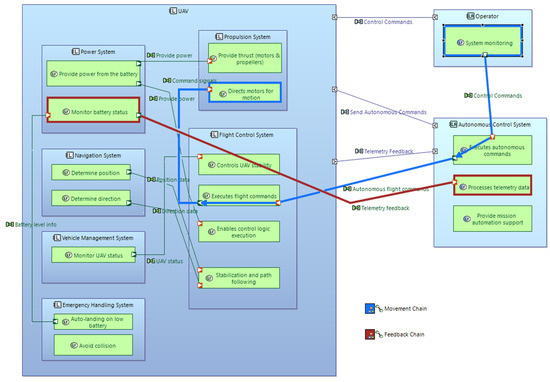This screenshot has width=550, height=382.
Task: Select the Avoid collision function block
Action: click(93, 345)
